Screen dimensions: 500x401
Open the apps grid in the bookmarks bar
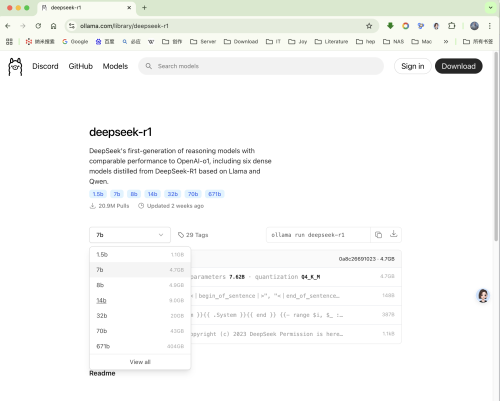tap(9, 42)
